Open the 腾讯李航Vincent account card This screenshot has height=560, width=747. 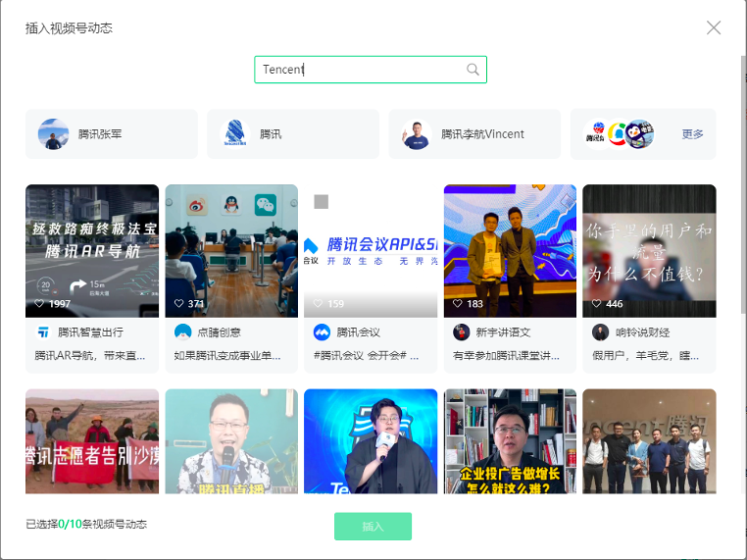(474, 134)
